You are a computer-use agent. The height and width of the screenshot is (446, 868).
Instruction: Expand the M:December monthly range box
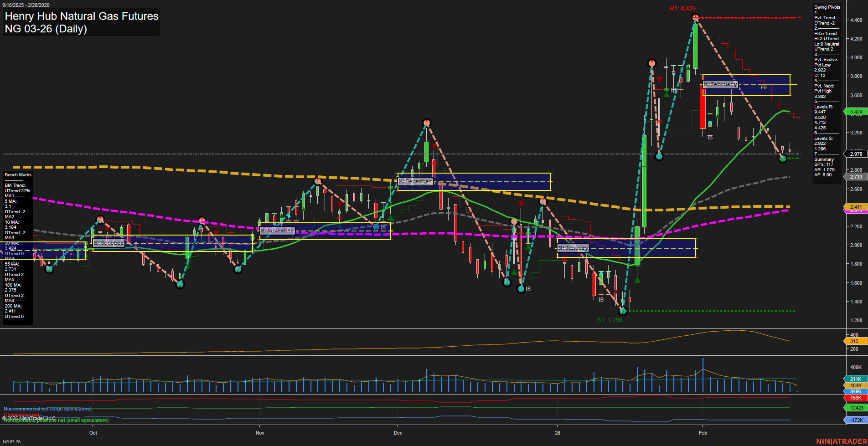pos(415,181)
